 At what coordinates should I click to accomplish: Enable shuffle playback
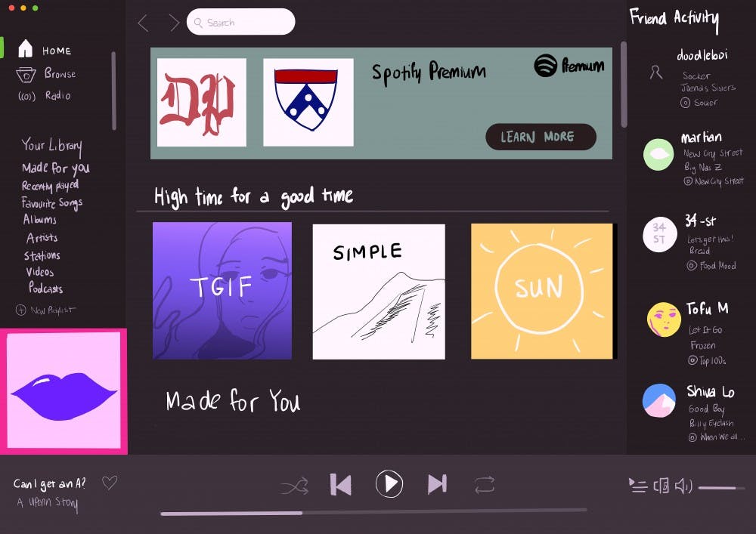tap(294, 484)
